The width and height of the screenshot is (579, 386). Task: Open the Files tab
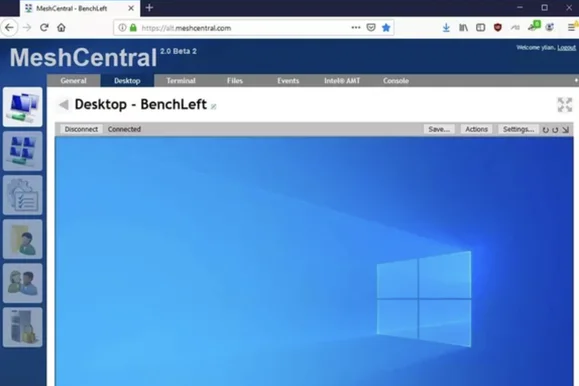pos(235,81)
